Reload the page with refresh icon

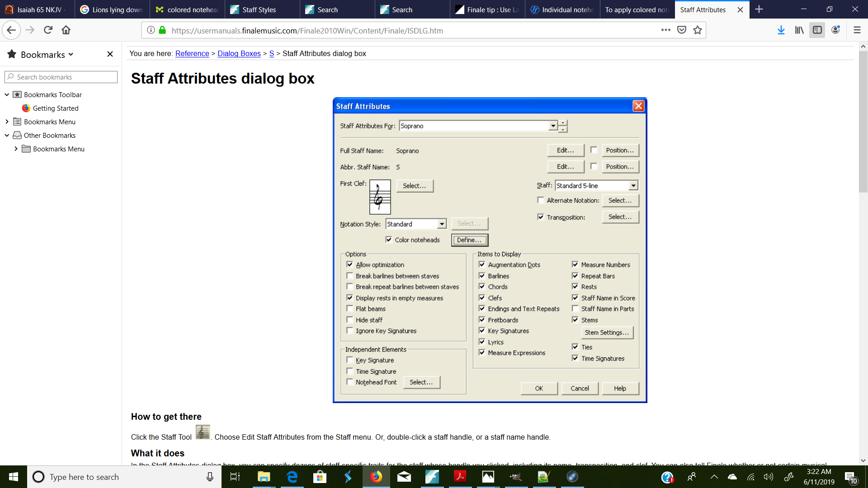[x=48, y=30]
